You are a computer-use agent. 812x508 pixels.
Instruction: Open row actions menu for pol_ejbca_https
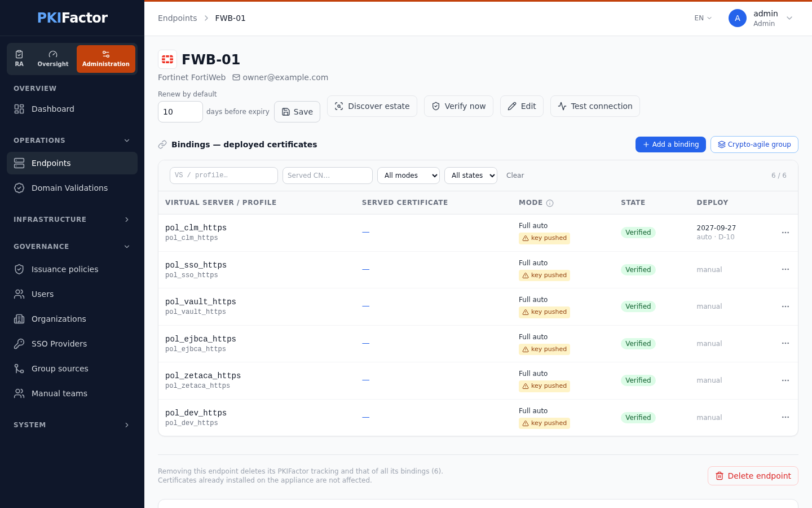(785, 343)
